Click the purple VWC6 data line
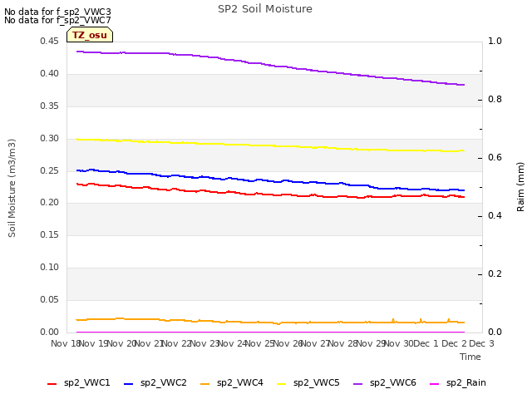532x399 pixels. tap(272, 66)
